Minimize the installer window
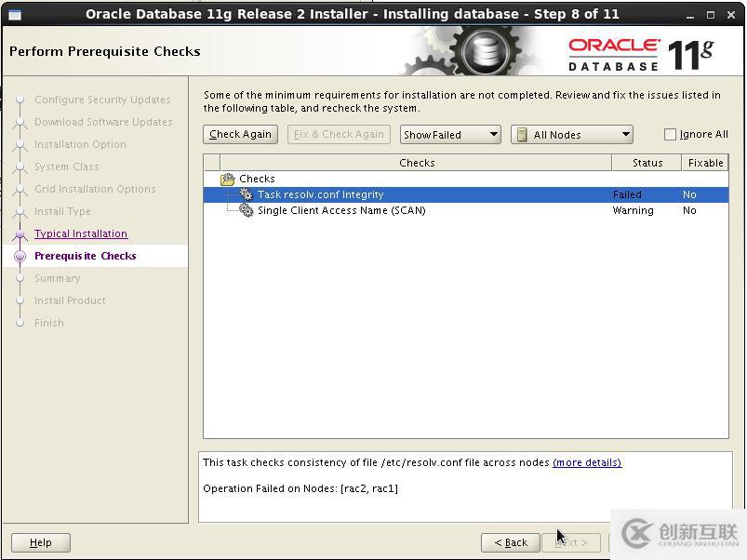The image size is (747, 560). click(690, 15)
